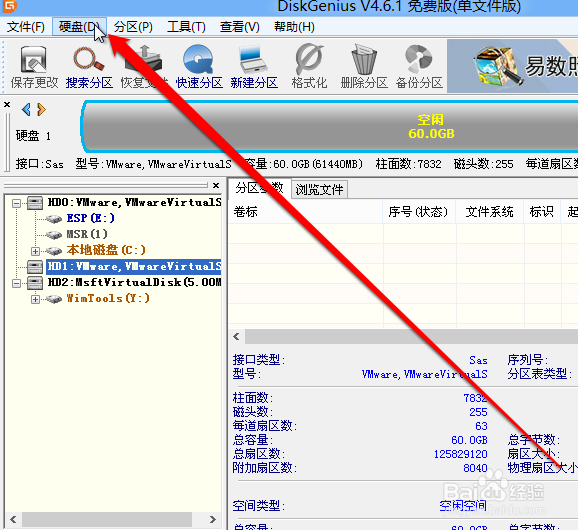Click the DiskGenius app logo icon
578x530 pixels.
point(10,6)
